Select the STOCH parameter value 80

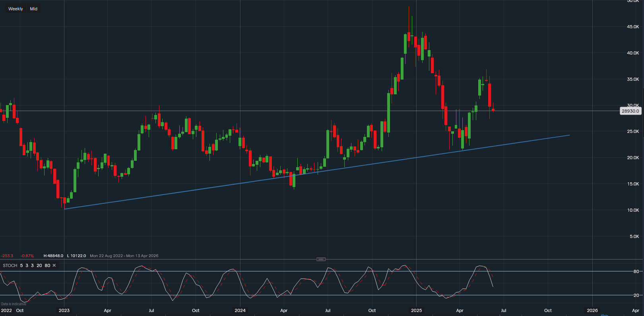47,265
